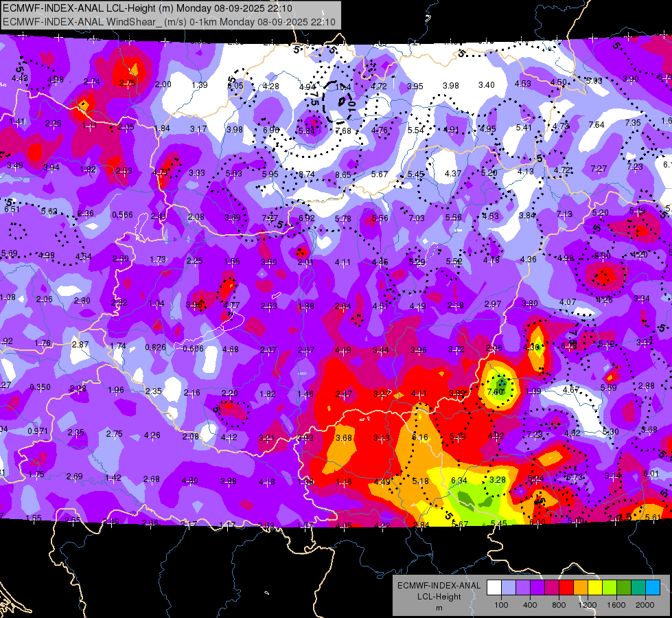
Task: Click the LCL-Height label inside the legend
Action: pos(439,597)
